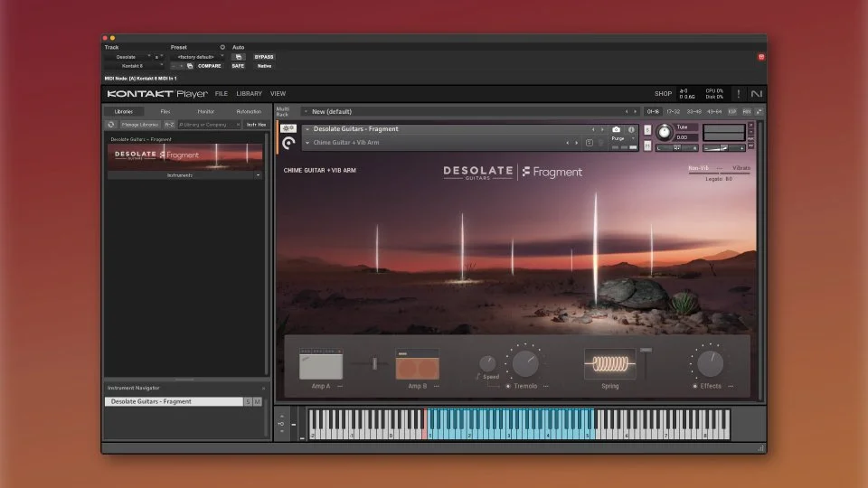The width and height of the screenshot is (868, 488).
Task: Click previous snapshot arrow for Chime Guitar
Action: tap(568, 143)
